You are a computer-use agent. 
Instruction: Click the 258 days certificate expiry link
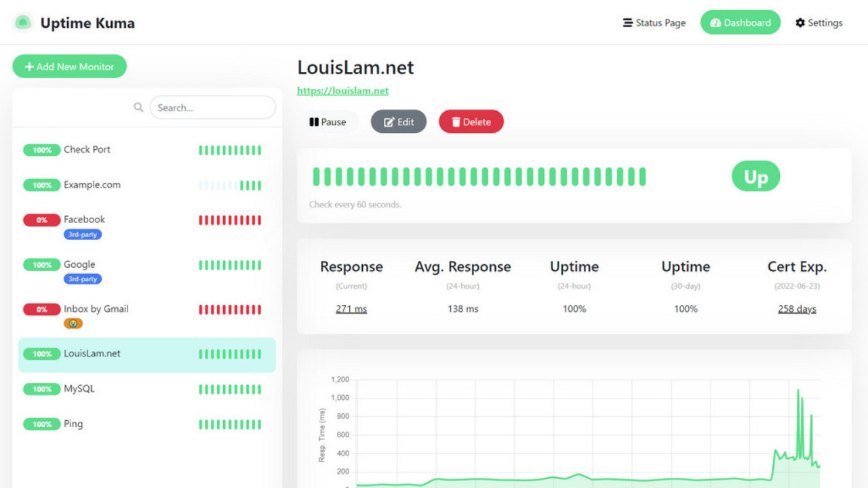pyautogui.click(x=796, y=308)
